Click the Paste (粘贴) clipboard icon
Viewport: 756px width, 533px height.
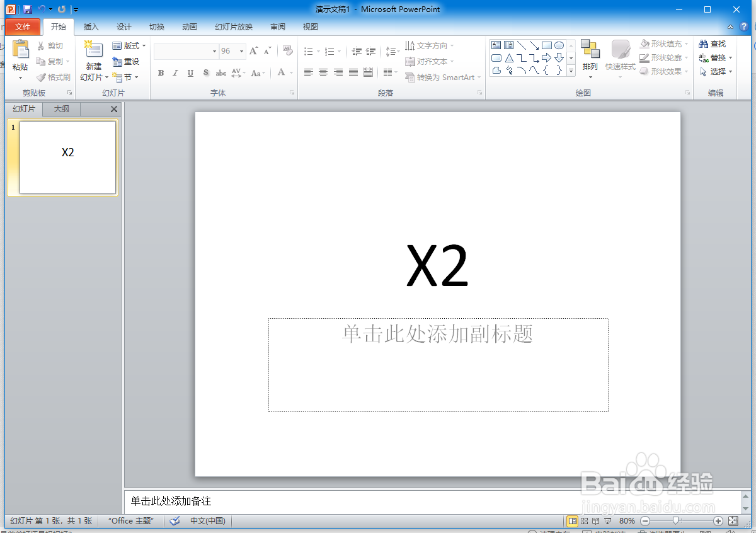point(21,50)
